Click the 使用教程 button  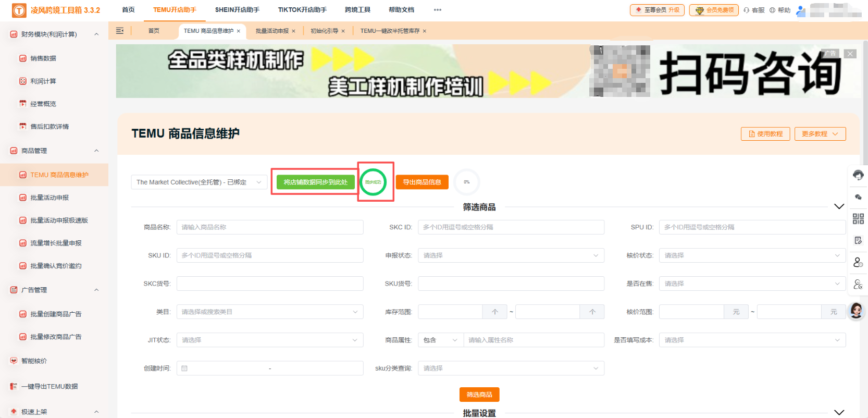[765, 134]
